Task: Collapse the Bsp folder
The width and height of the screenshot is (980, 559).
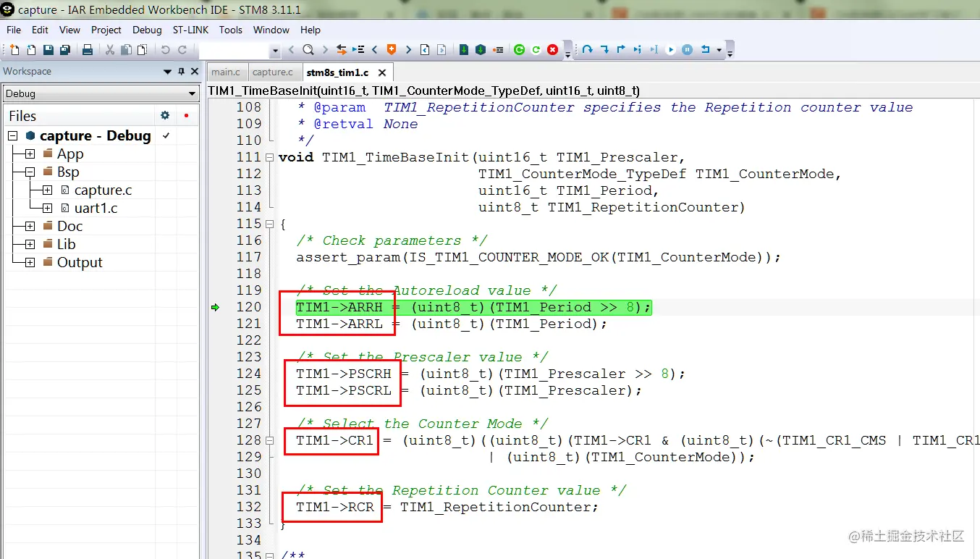Action: pyautogui.click(x=30, y=172)
